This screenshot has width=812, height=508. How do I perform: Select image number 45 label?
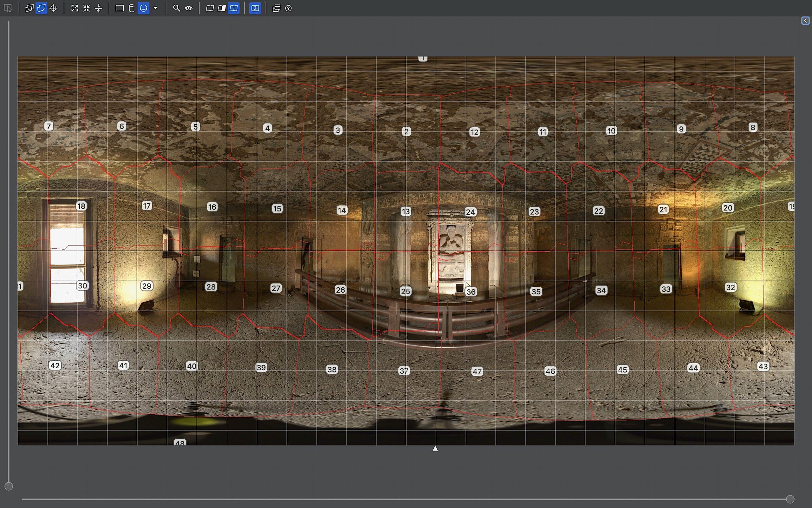[622, 370]
